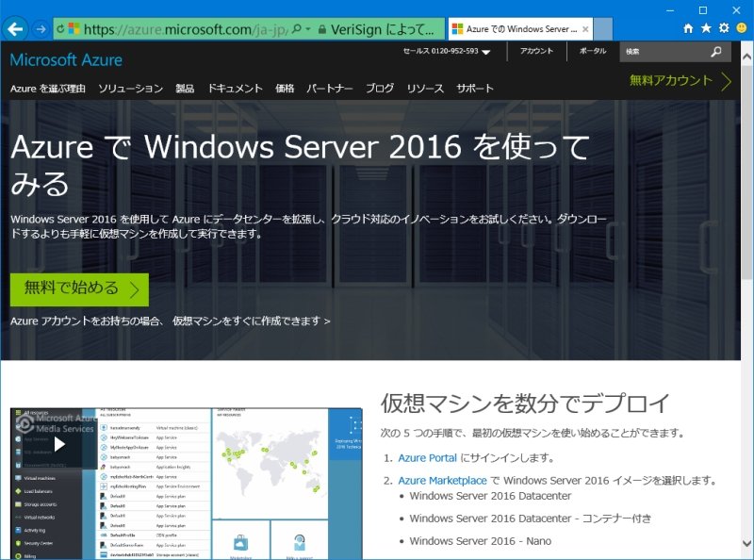This screenshot has height=560, width=754.
Task: Click the browser Back arrow button
Action: pyautogui.click(x=15, y=29)
